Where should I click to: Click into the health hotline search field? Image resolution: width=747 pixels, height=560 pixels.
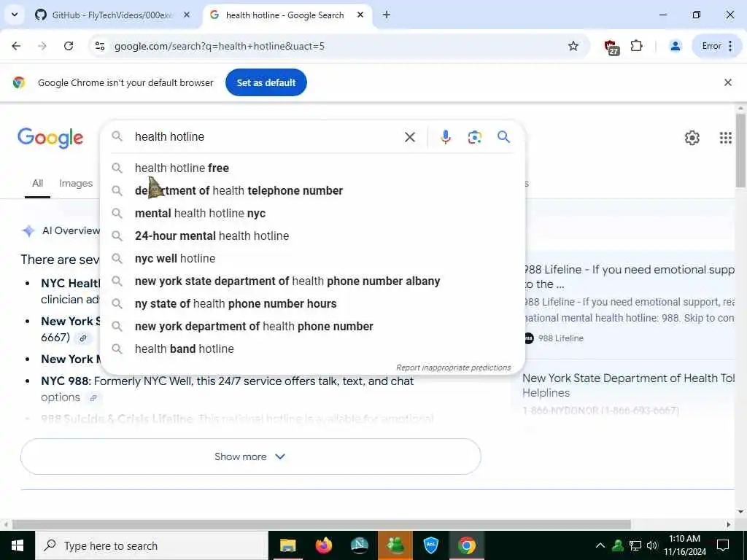tap(264, 136)
